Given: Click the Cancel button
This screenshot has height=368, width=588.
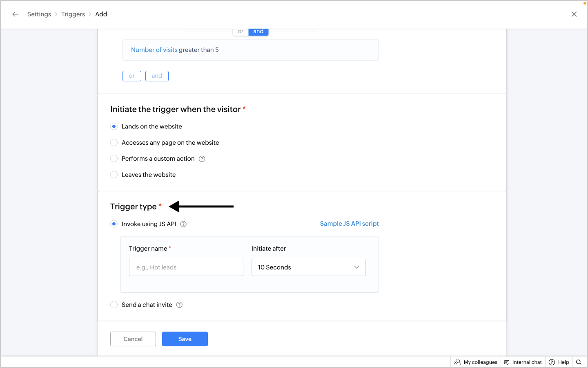Looking at the screenshot, I should coord(133,339).
